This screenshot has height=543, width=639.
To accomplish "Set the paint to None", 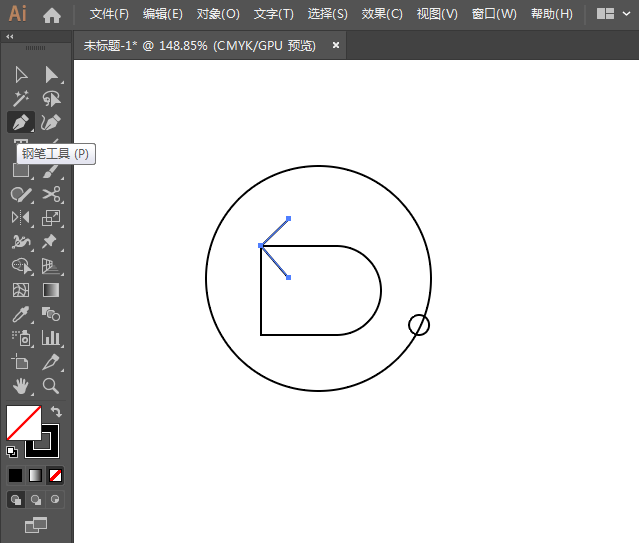I will [56, 475].
